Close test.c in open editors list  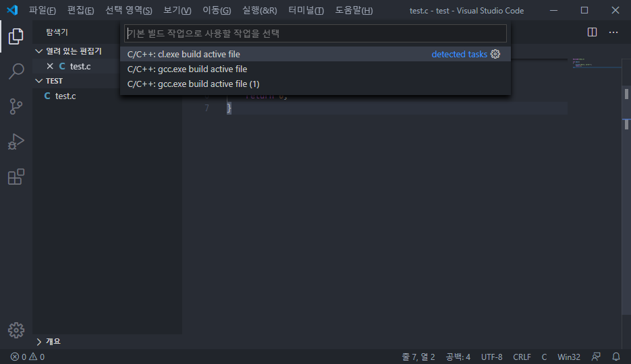[x=50, y=66]
